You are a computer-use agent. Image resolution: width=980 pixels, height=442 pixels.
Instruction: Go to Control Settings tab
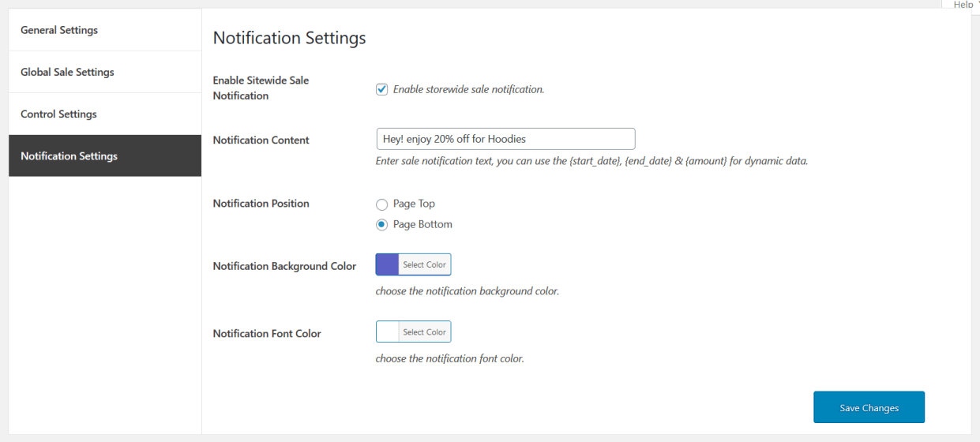click(58, 114)
